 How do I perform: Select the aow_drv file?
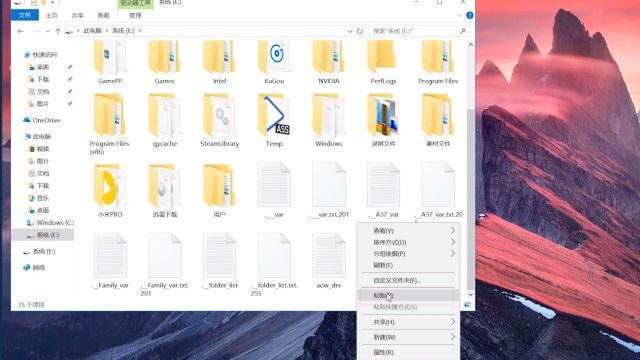click(x=329, y=261)
